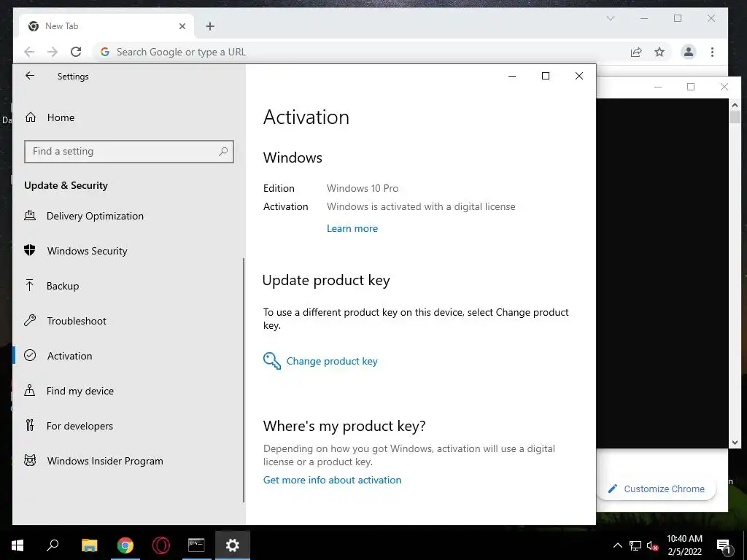747x560 pixels.
Task: Click the For developers tools icon
Action: pyautogui.click(x=29, y=425)
